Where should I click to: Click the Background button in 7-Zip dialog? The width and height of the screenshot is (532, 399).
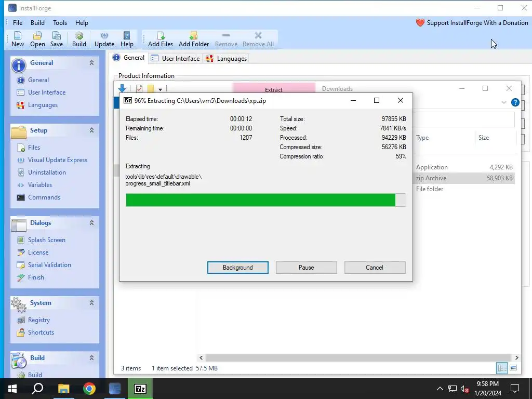pos(237,268)
